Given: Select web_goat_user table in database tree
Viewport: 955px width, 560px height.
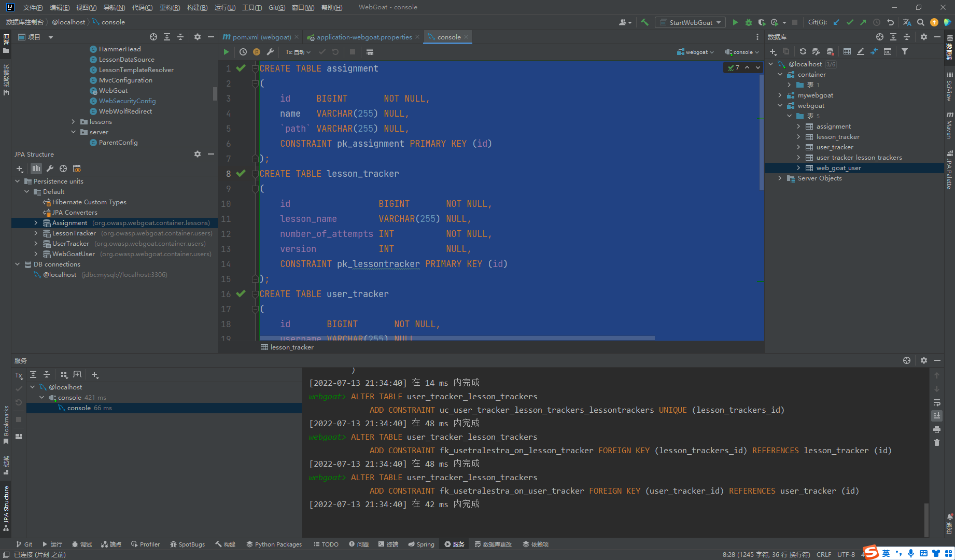Looking at the screenshot, I should (838, 168).
